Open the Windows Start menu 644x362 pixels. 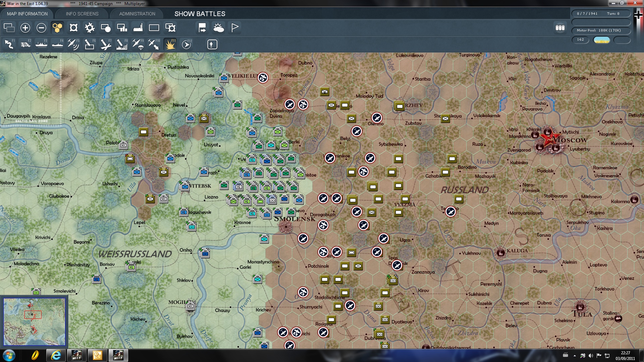9,355
